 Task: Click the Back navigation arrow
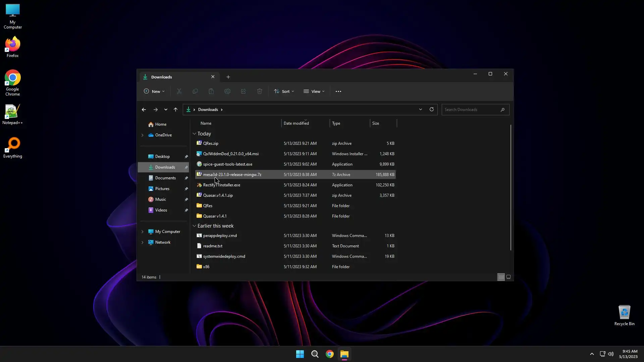(x=144, y=110)
